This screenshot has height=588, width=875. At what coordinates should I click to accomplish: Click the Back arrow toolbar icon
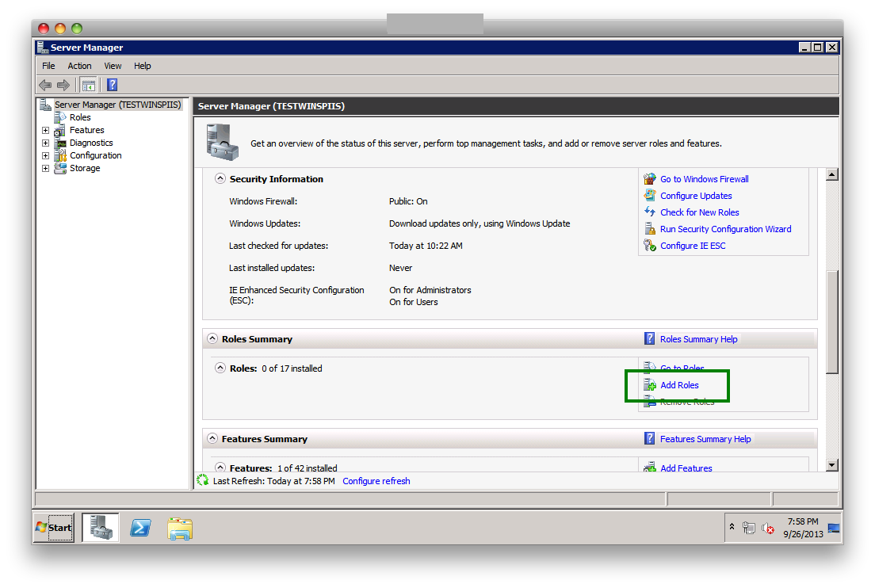coord(45,85)
